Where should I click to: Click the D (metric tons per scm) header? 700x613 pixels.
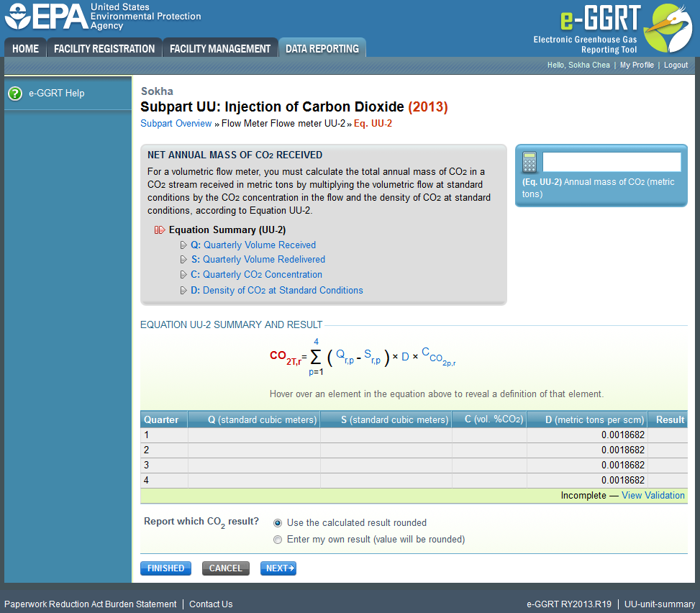tap(588, 419)
